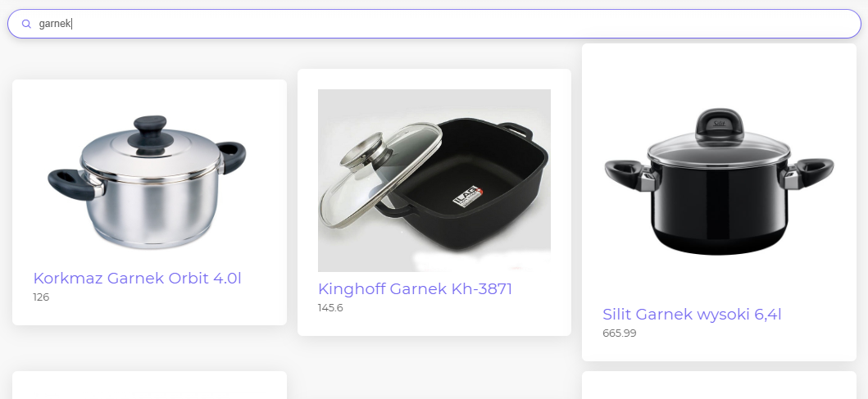This screenshot has width=868, height=399.
Task: Click the 126 price under Korkmaz
Action: point(41,297)
